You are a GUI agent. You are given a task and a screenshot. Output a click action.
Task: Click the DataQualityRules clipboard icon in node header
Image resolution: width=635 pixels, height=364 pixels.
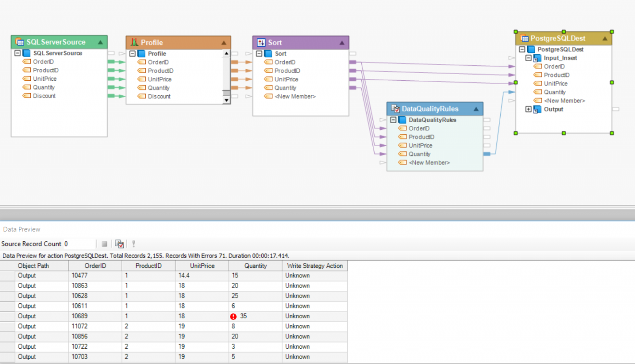[x=395, y=109]
